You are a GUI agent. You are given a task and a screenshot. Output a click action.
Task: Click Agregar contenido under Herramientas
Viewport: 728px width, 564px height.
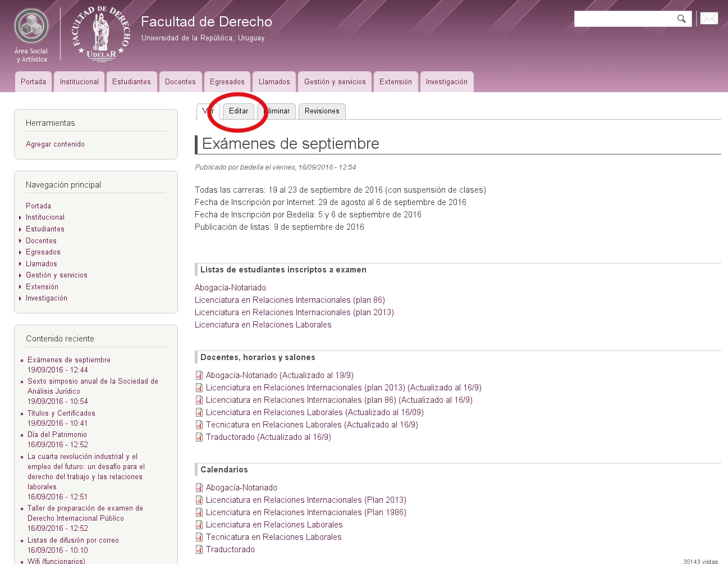55,144
